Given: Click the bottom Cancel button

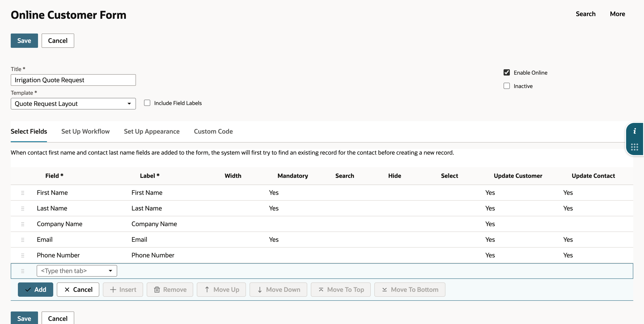Looking at the screenshot, I should [x=58, y=318].
